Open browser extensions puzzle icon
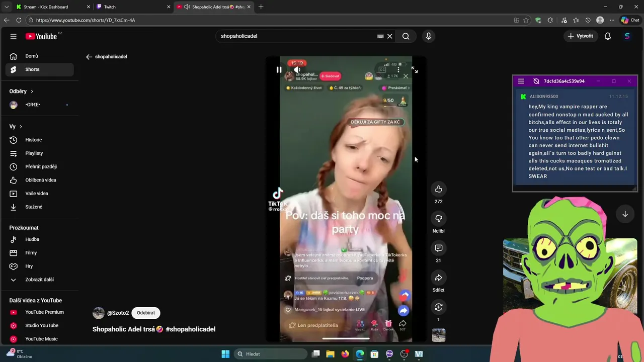 pyautogui.click(x=550, y=20)
